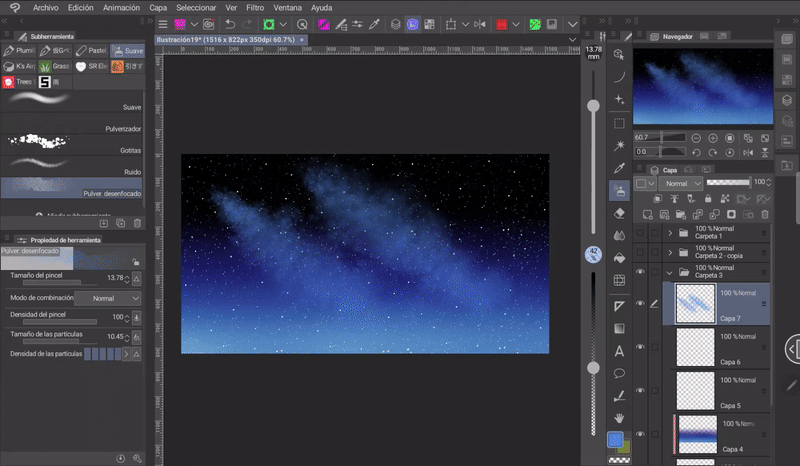Toggle visibility of layer Capa 6
Image resolution: width=800 pixels, height=466 pixels.
click(x=640, y=347)
